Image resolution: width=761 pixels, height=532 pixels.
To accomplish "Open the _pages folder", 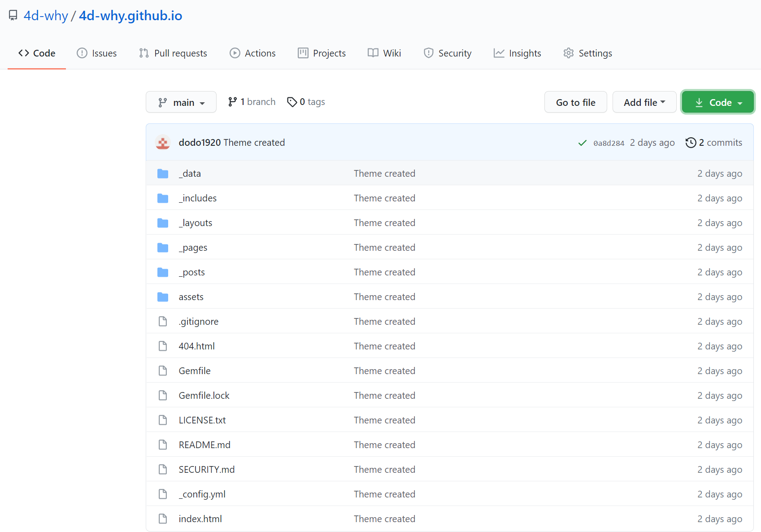I will pos(193,248).
